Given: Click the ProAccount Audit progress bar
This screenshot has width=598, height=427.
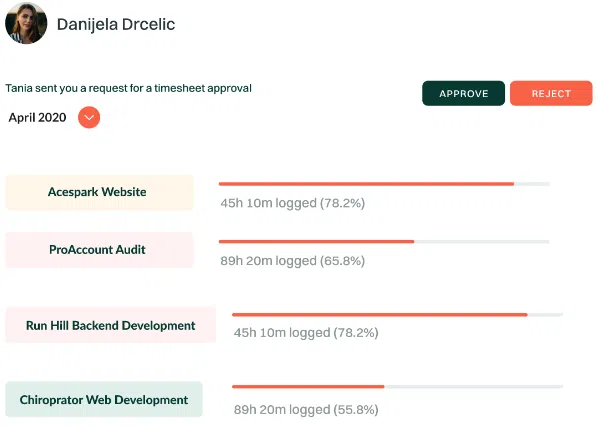Looking at the screenshot, I should click(x=384, y=242).
